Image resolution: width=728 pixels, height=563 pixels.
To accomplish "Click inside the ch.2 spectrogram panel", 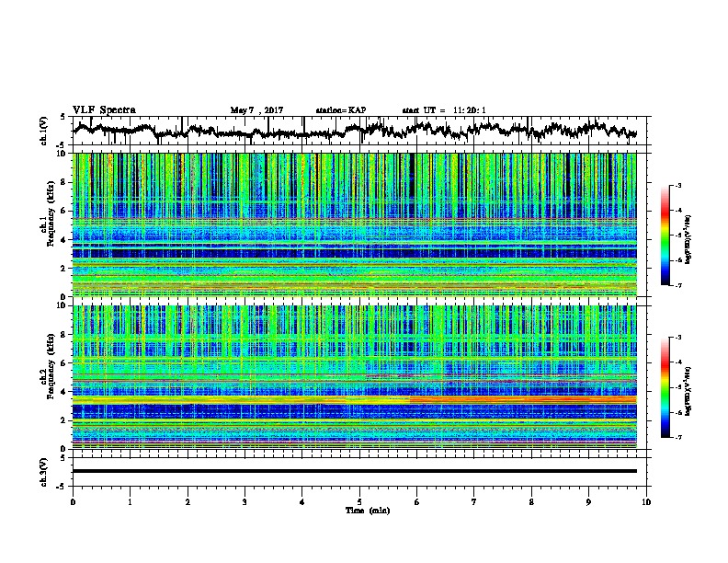I will point(355,377).
